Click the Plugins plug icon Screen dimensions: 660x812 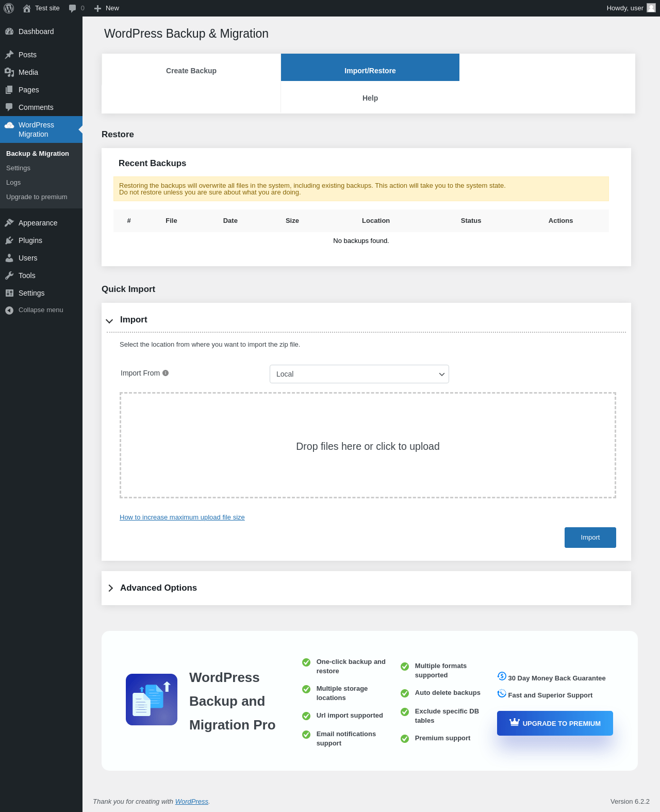[x=9, y=240]
